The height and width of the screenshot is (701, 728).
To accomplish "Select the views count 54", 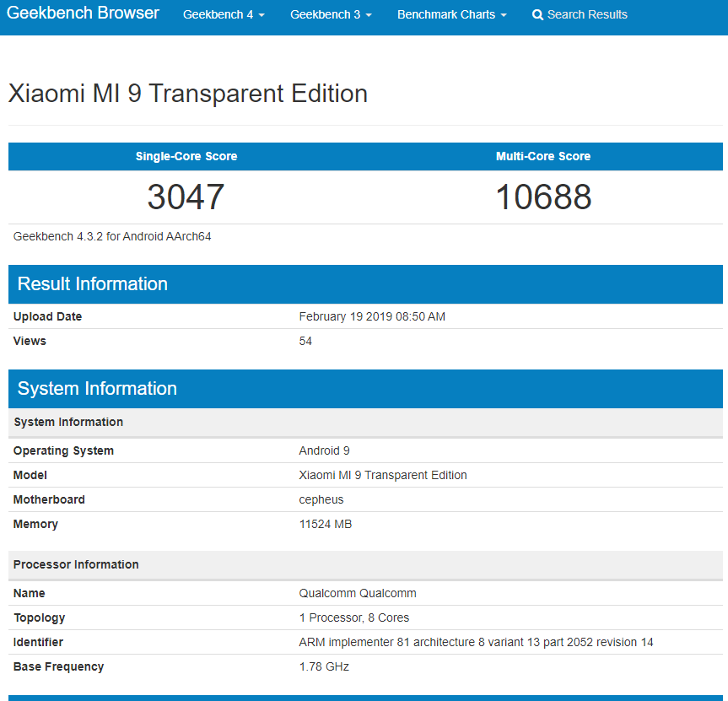I will click(x=305, y=341).
